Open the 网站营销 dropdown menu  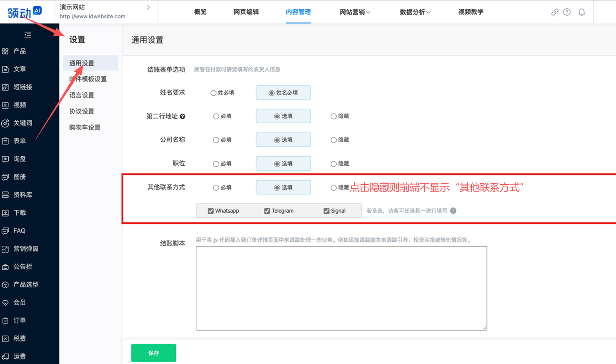[x=355, y=12]
